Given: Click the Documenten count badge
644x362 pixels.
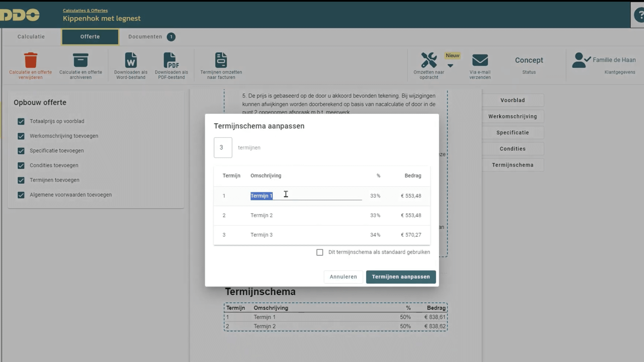Looking at the screenshot, I should pos(171,37).
